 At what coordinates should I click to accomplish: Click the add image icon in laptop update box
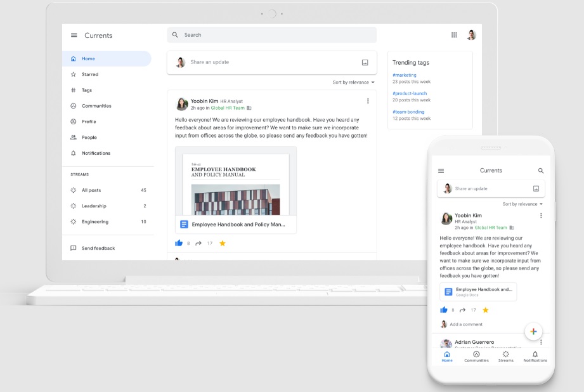coord(365,63)
